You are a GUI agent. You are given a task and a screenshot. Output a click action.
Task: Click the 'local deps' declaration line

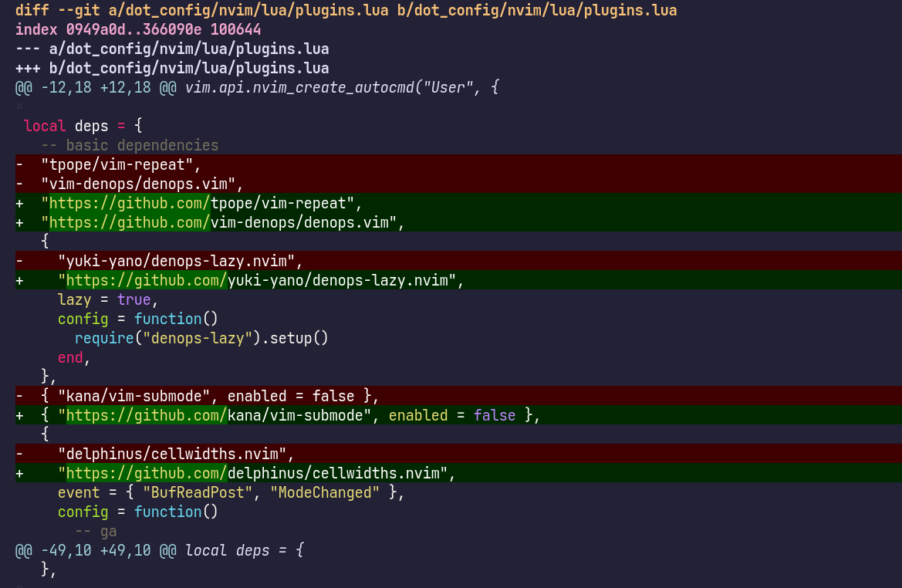click(x=83, y=126)
